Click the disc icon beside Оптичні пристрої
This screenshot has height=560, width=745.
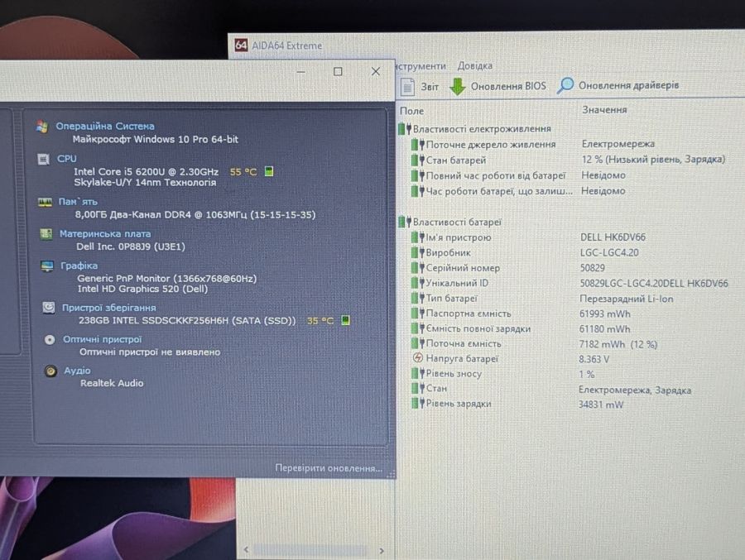pyautogui.click(x=50, y=340)
